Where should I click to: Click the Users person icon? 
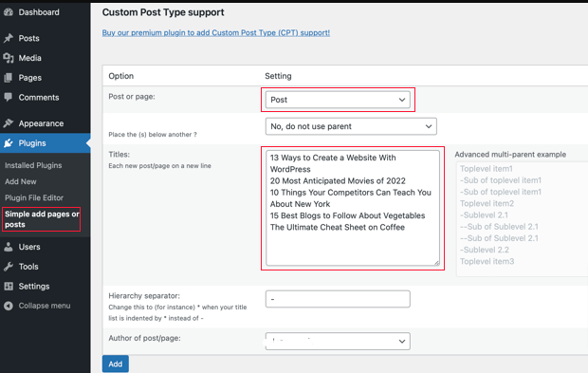tap(9, 247)
